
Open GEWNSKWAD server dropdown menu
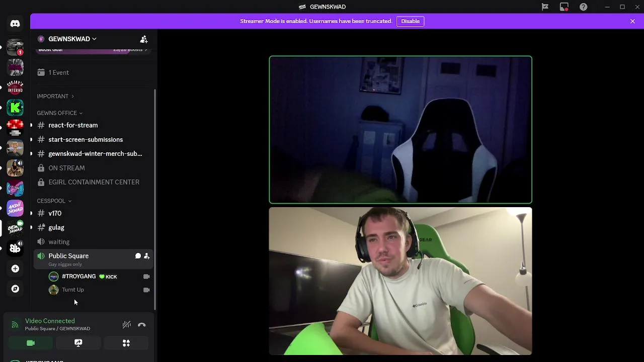click(x=72, y=39)
